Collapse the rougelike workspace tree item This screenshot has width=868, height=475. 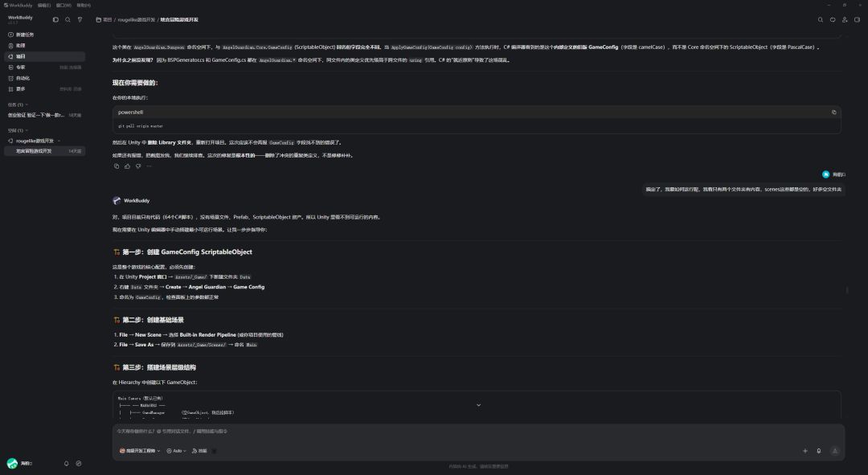[59, 141]
